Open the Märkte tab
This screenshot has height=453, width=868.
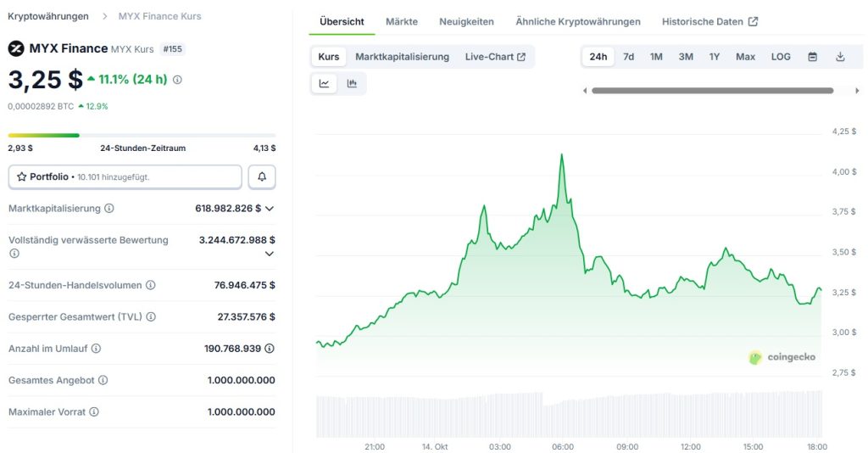(401, 21)
